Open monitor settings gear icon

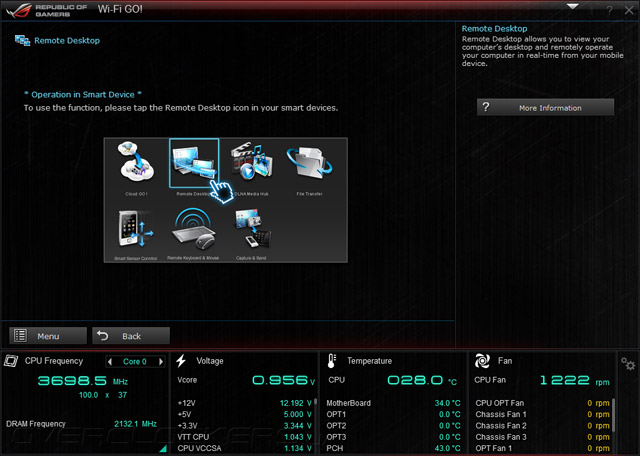click(x=628, y=363)
